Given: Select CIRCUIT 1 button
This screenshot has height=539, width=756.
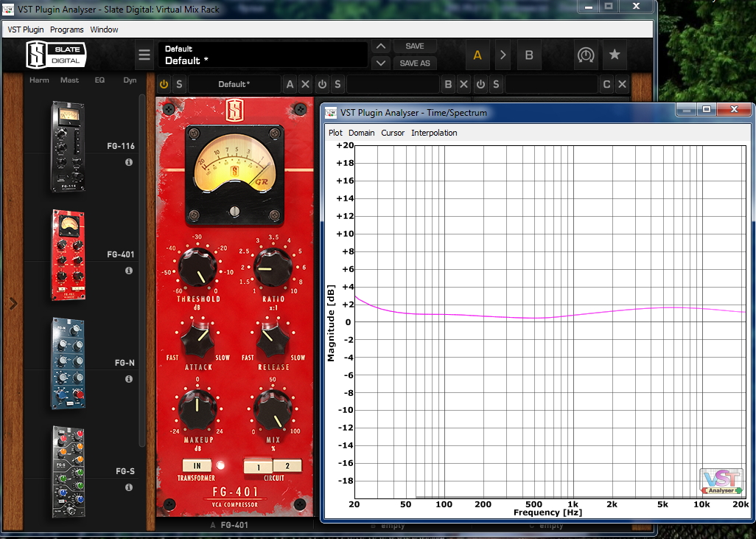Looking at the screenshot, I should [x=259, y=467].
